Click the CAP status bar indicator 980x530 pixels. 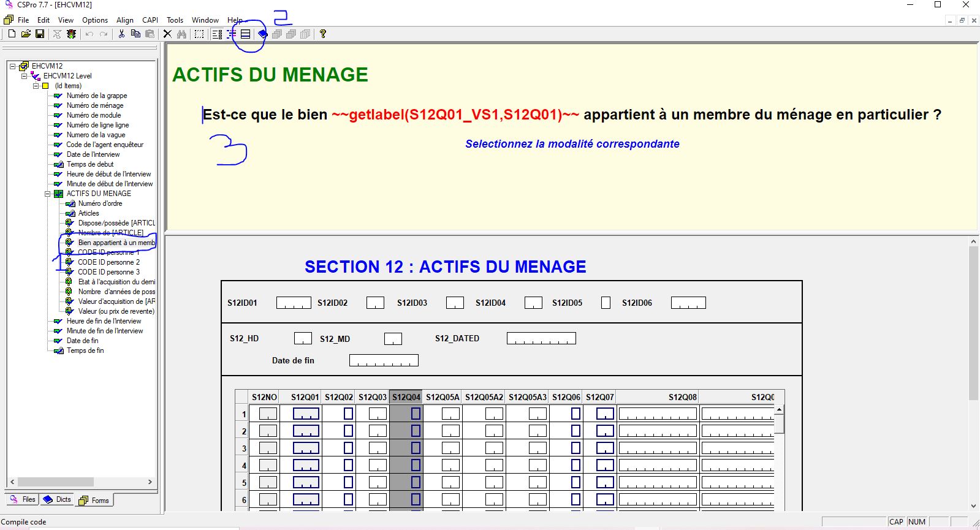[897, 522]
